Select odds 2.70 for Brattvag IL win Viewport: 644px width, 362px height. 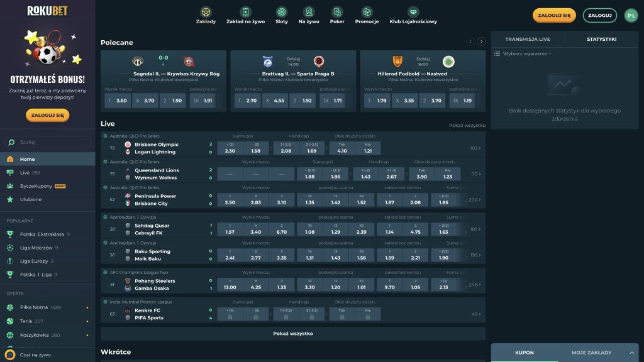248,101
